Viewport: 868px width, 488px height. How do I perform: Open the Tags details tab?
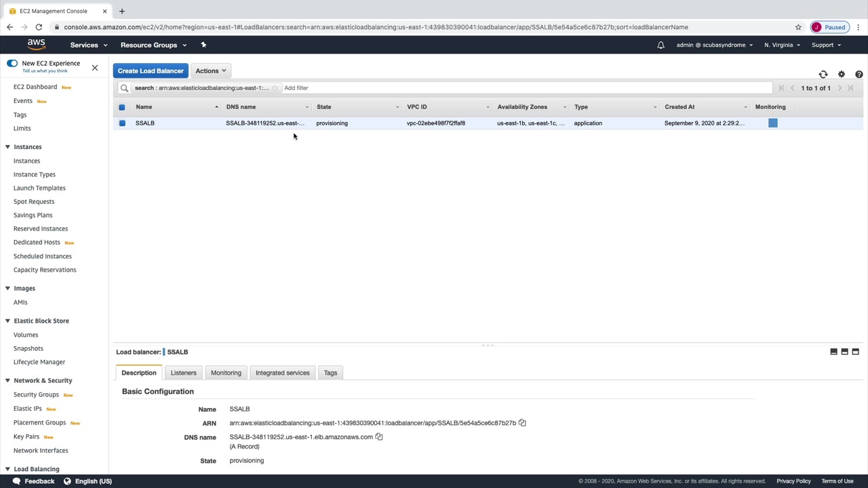click(x=330, y=373)
